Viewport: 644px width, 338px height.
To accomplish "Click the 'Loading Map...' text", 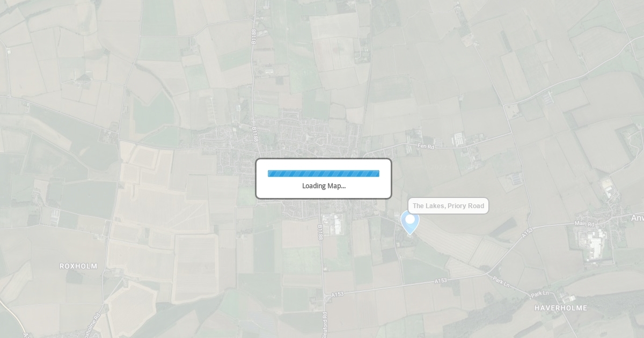I will 324,186.
